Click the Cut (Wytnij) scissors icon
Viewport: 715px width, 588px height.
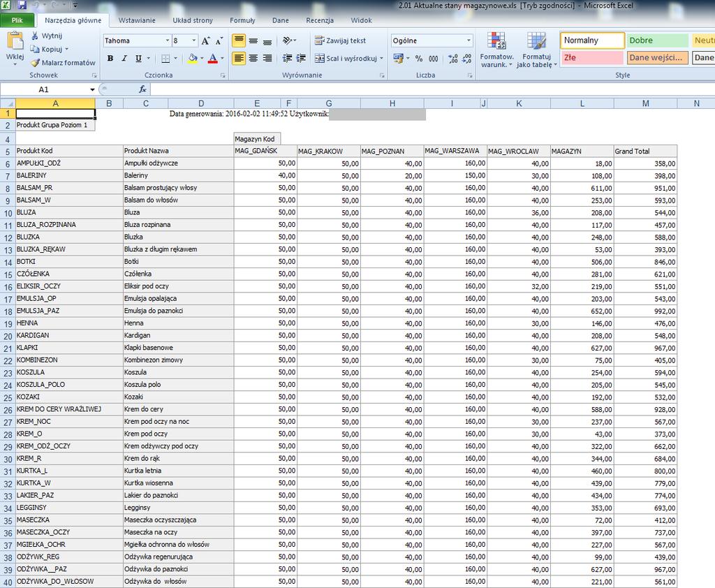pos(35,36)
